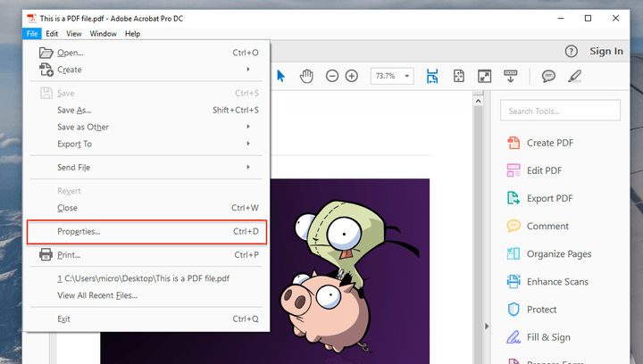Click the zoom out minus icon

click(332, 76)
